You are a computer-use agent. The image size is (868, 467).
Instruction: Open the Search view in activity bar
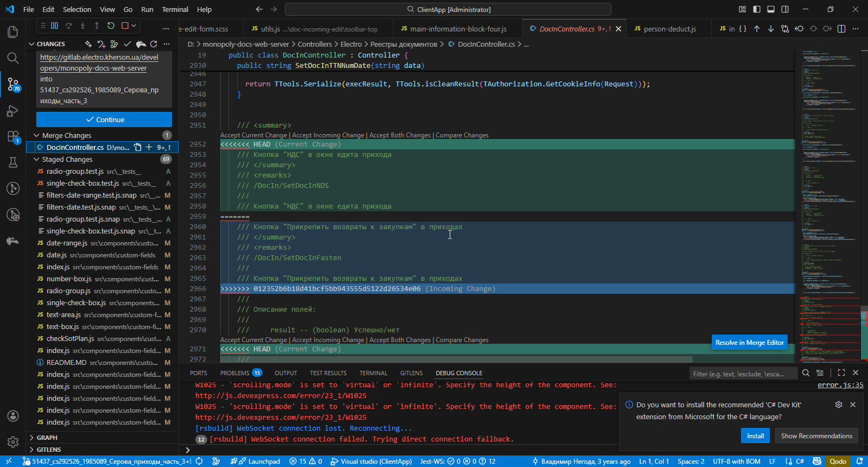[x=12, y=58]
